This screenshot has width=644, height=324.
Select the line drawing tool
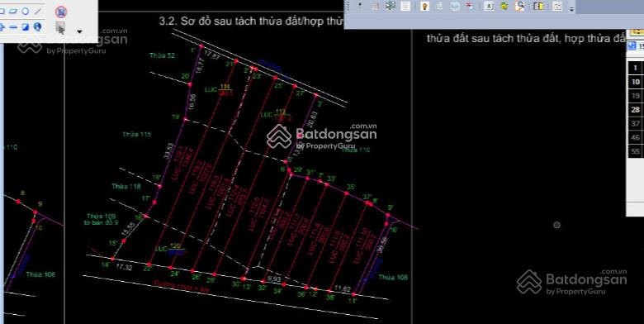click(x=38, y=11)
